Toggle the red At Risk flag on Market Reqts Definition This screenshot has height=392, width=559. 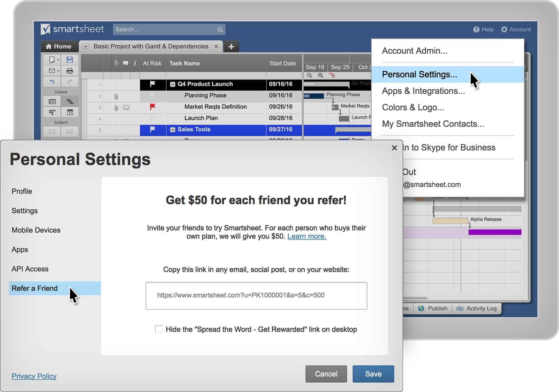click(x=153, y=107)
